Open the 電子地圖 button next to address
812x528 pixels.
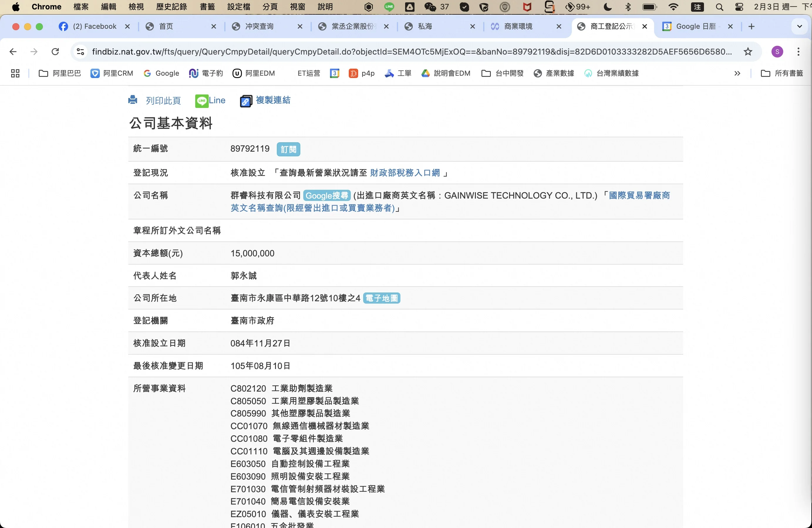click(381, 298)
